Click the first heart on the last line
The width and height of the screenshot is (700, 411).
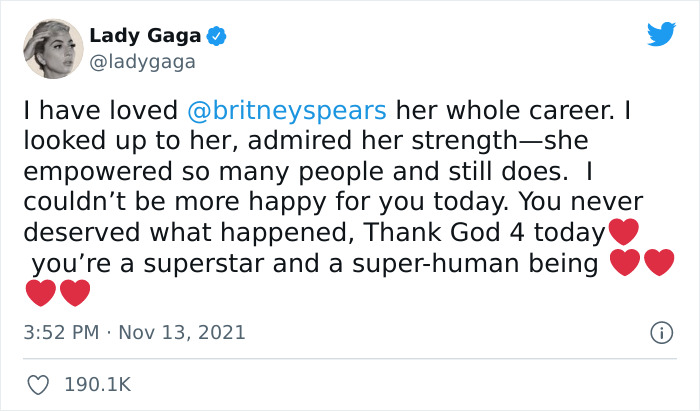coord(40,294)
